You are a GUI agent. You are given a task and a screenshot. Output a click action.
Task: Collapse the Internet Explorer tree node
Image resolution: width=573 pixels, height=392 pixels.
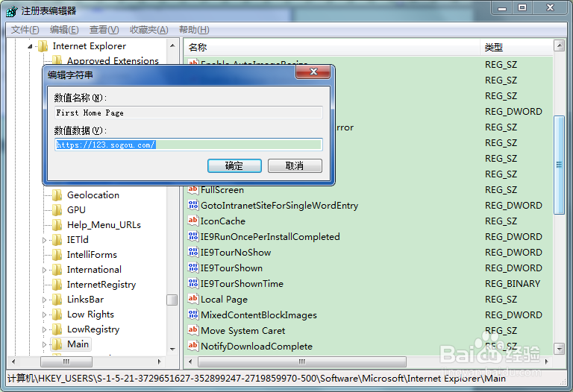(x=31, y=46)
